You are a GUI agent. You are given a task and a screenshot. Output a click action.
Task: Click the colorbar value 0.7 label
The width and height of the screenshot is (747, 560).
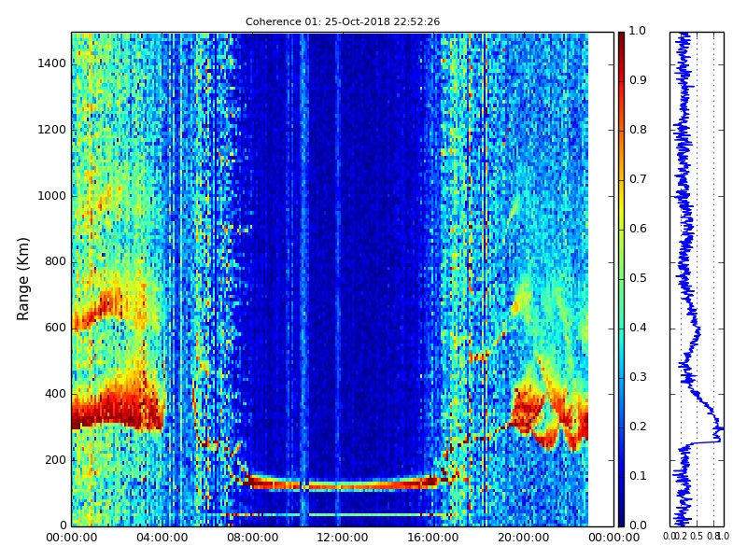638,179
